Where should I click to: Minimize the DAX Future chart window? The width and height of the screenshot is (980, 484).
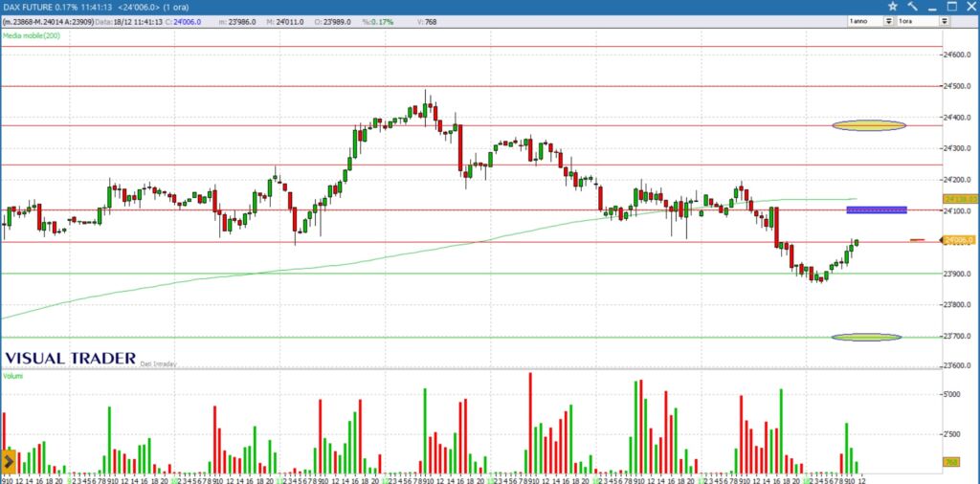click(x=932, y=8)
